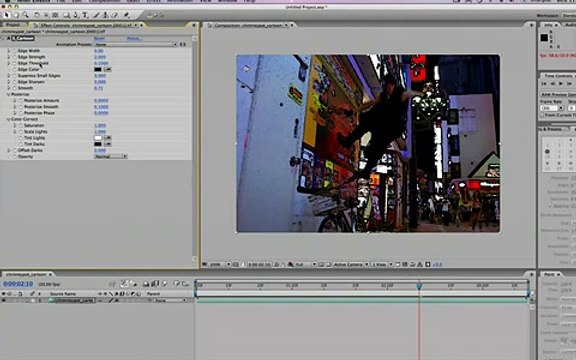Click Region of Interest icon in viewer
The image size is (576, 360).
tap(321, 264)
